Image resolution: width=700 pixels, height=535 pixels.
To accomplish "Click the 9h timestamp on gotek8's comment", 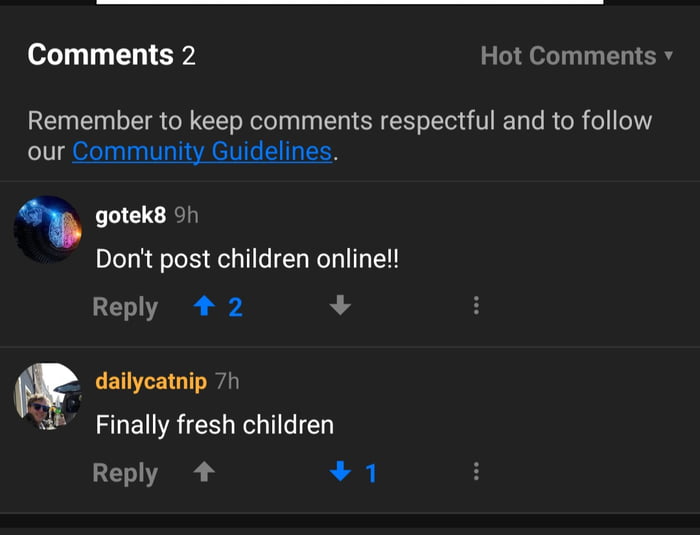I will pyautogui.click(x=186, y=215).
